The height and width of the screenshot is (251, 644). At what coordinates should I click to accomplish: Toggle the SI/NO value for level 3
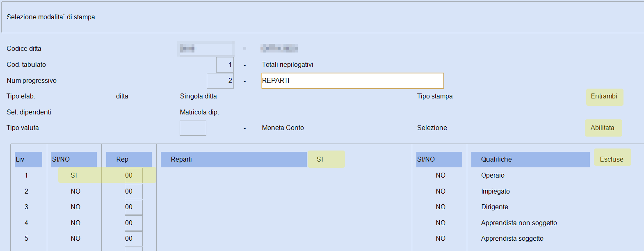point(75,207)
